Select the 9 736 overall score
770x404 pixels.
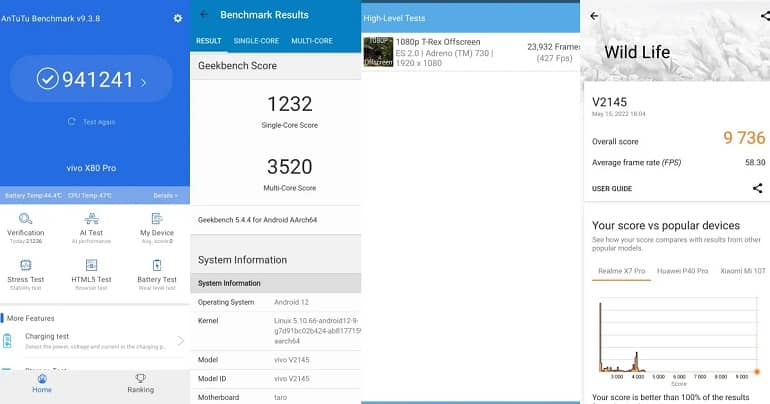[x=744, y=138]
